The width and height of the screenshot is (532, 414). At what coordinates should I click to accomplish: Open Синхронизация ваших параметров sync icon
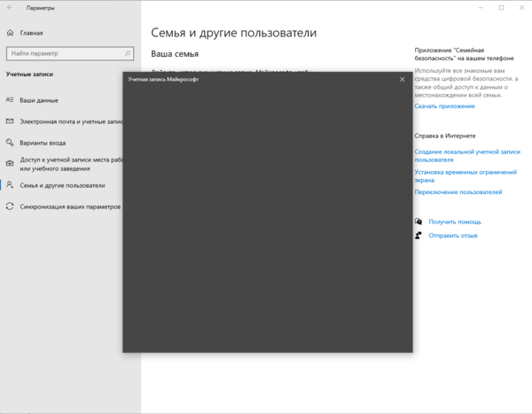click(10, 207)
